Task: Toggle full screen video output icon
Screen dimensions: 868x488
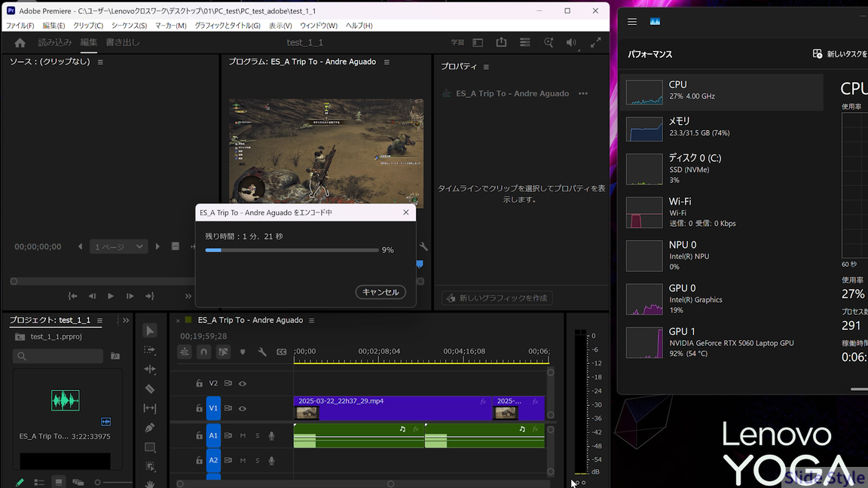Action: (596, 43)
